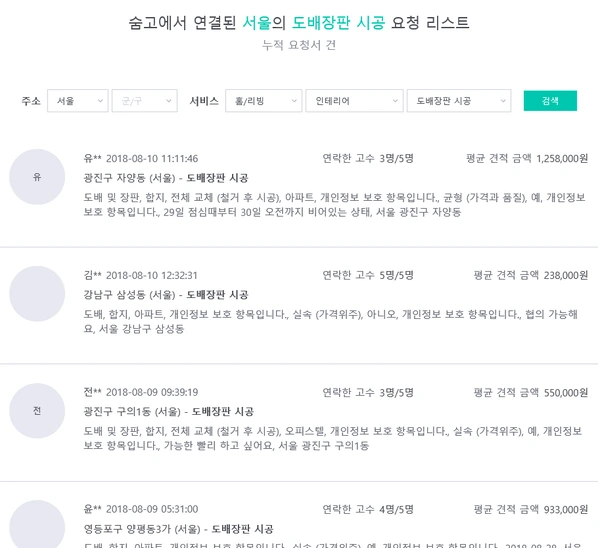Open the 홈/리빙 category dropdown
The image size is (600, 548).
pos(264,101)
